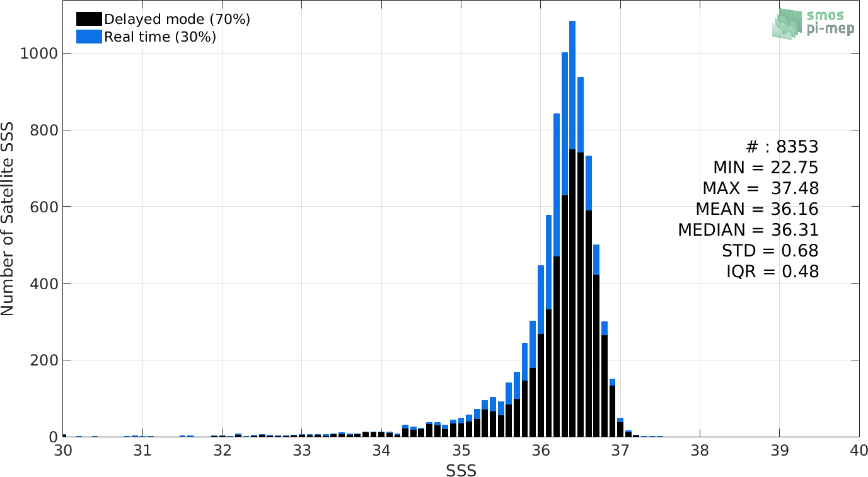Select the 'Delayed mode (70%)' legend label
This screenshot has width=868, height=477.
point(177,20)
